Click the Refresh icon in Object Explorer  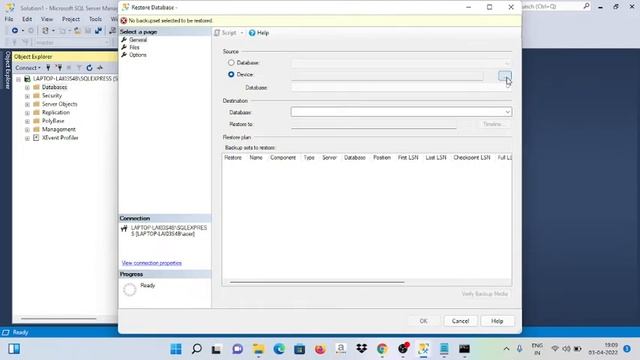(x=89, y=68)
